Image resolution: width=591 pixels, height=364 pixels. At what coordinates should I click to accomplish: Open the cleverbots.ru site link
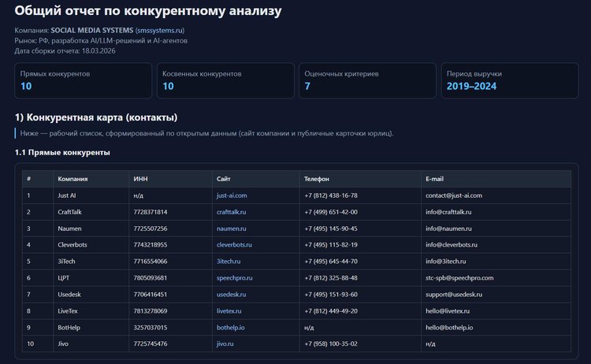coord(234,245)
